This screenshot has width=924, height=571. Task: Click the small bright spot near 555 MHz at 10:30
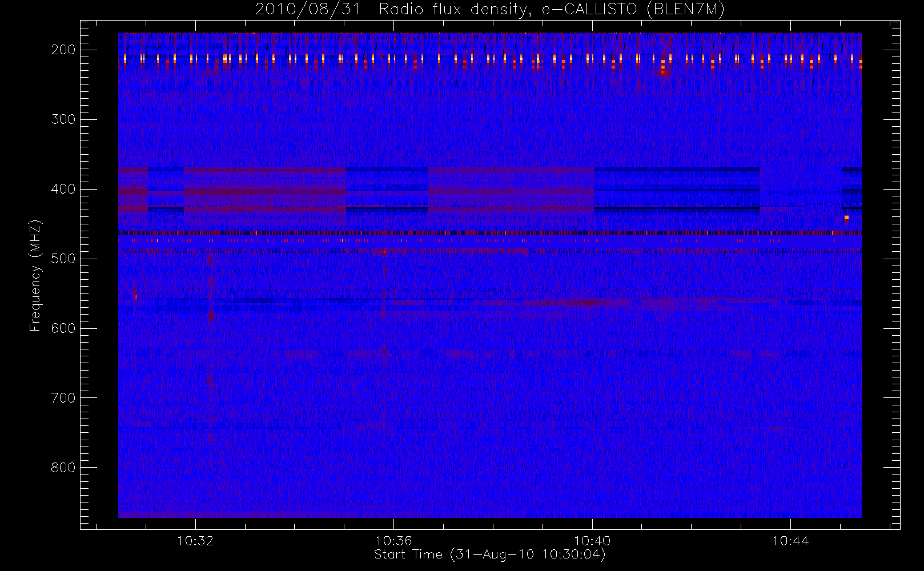135,296
